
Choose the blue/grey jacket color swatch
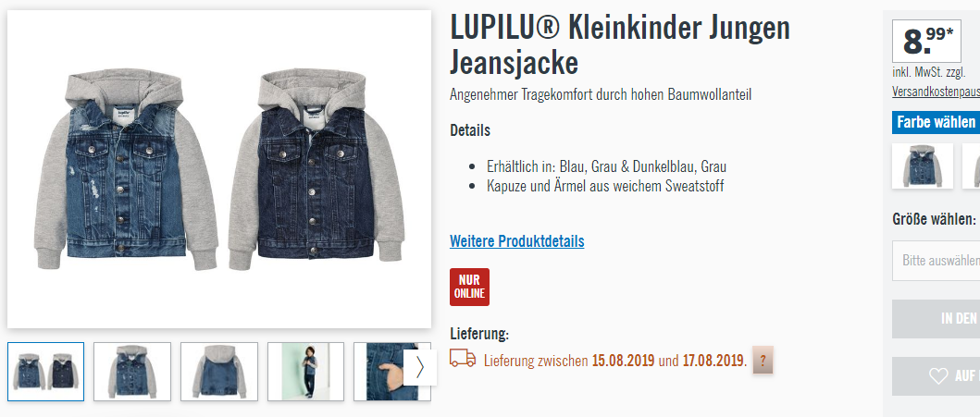923,166
